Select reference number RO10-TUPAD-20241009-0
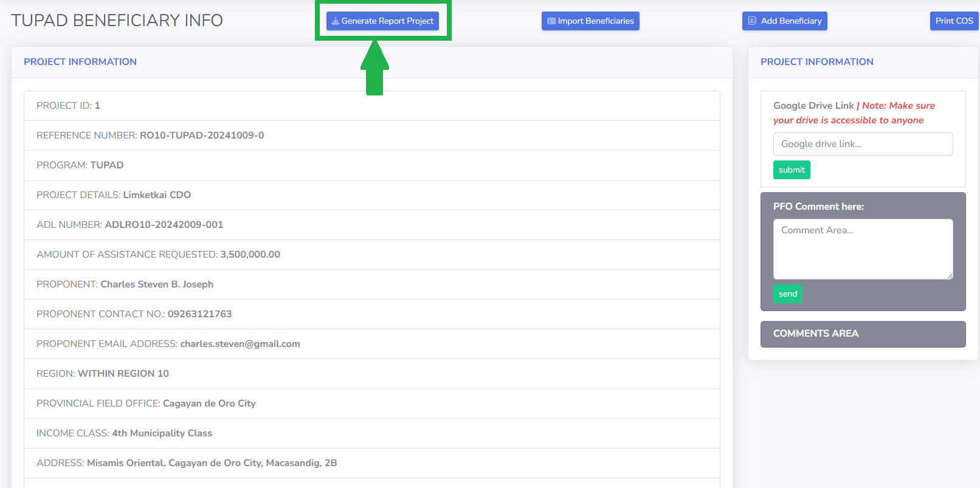 202,136
